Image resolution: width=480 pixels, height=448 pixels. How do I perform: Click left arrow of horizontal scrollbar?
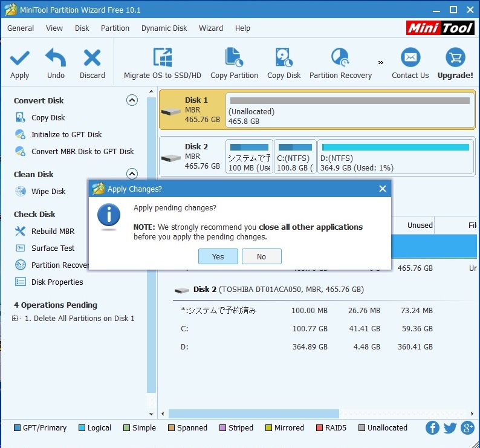[163, 414]
